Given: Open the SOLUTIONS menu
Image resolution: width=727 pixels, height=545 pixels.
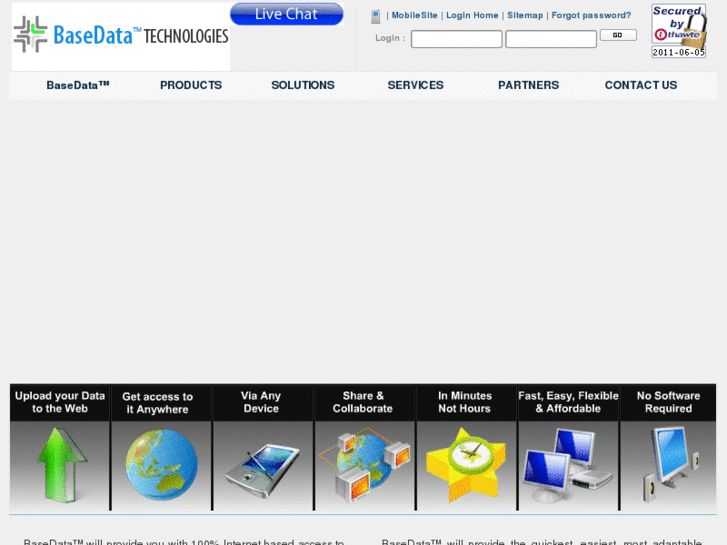Looking at the screenshot, I should 303,85.
